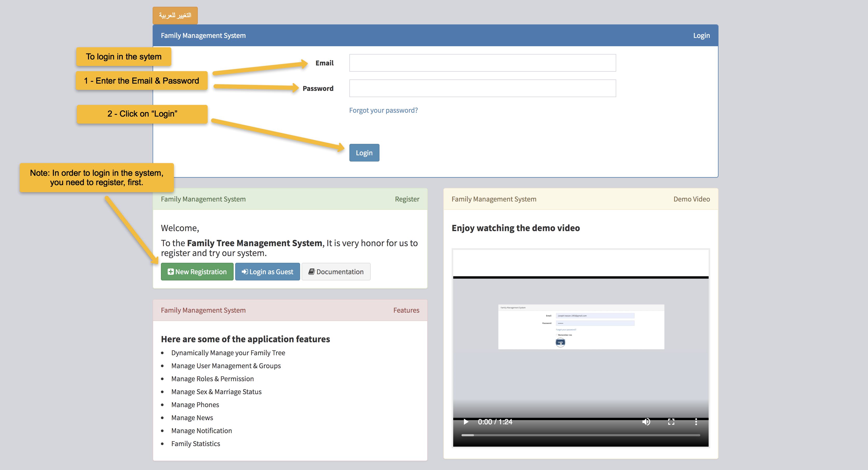Click the New Registration button

pos(197,272)
